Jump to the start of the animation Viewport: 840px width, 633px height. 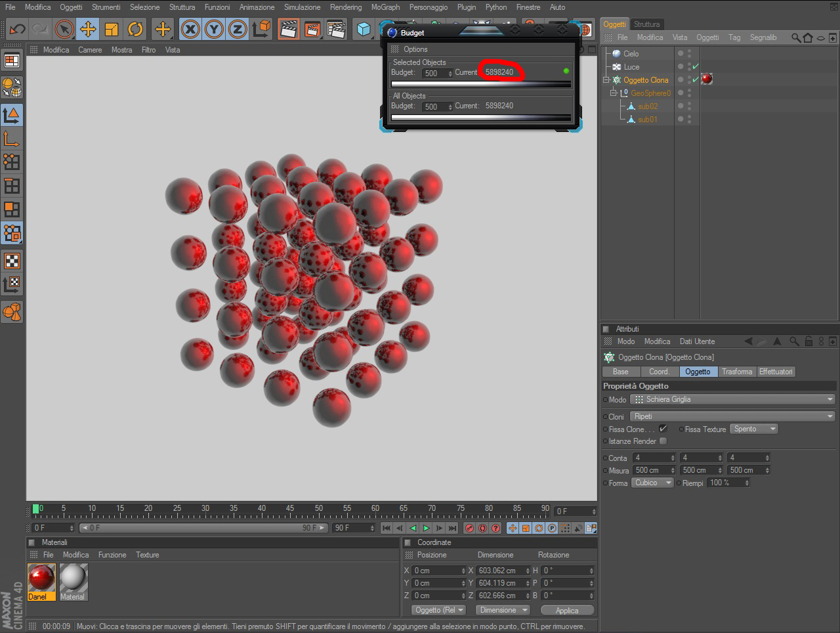point(387,528)
